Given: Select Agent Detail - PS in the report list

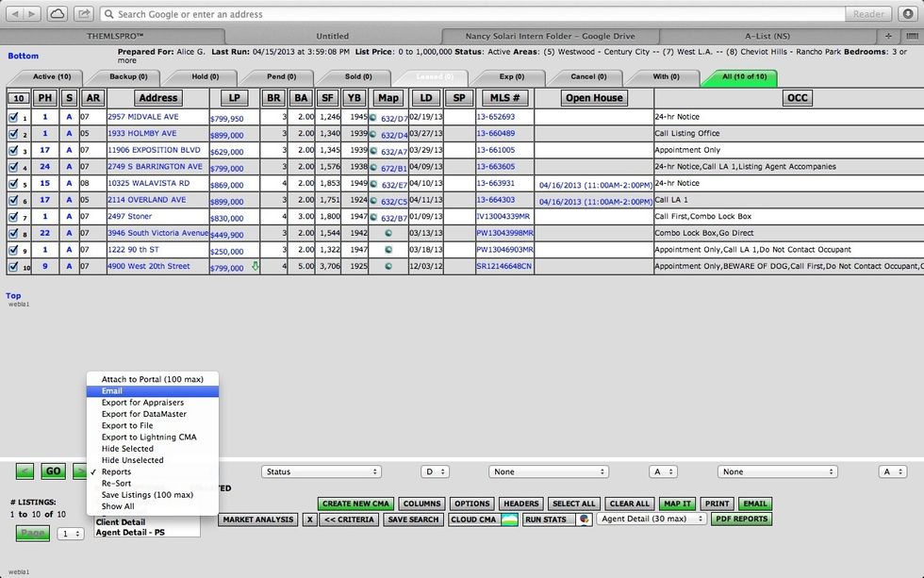Looking at the screenshot, I should click(130, 533).
